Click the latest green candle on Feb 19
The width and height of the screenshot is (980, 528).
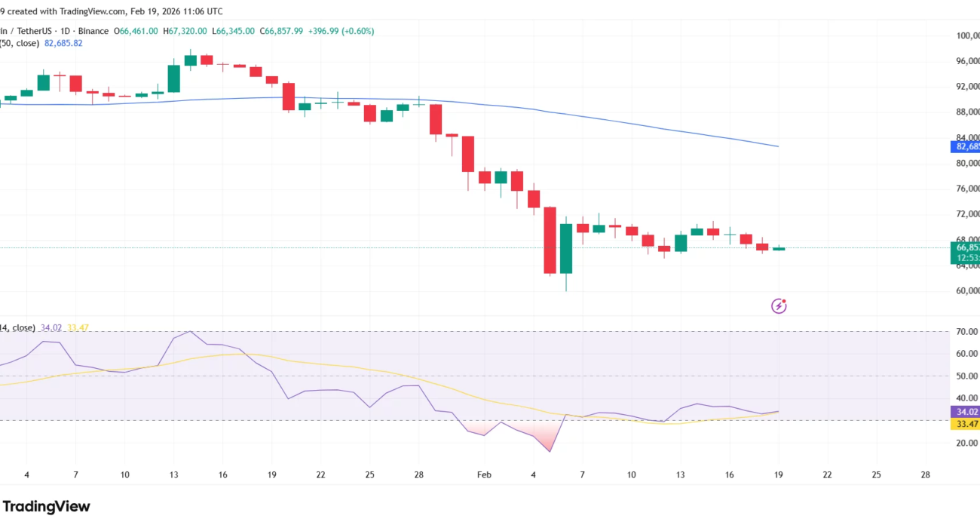point(779,248)
